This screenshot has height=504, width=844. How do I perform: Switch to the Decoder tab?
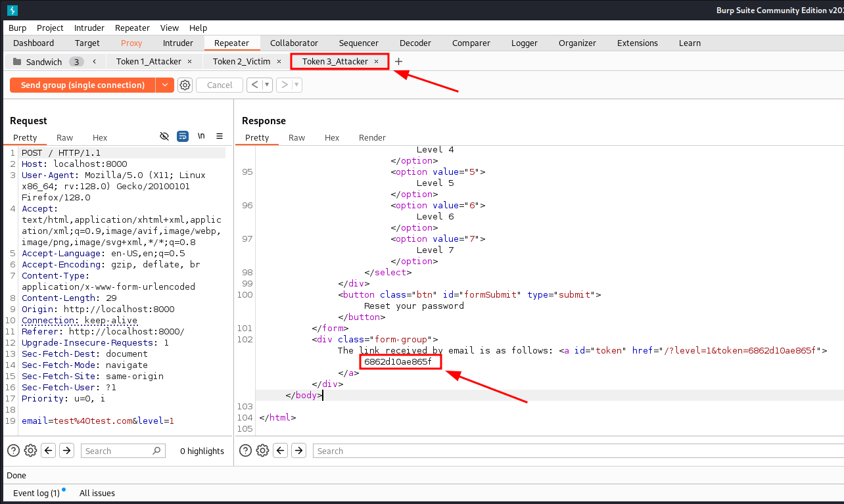[415, 43]
